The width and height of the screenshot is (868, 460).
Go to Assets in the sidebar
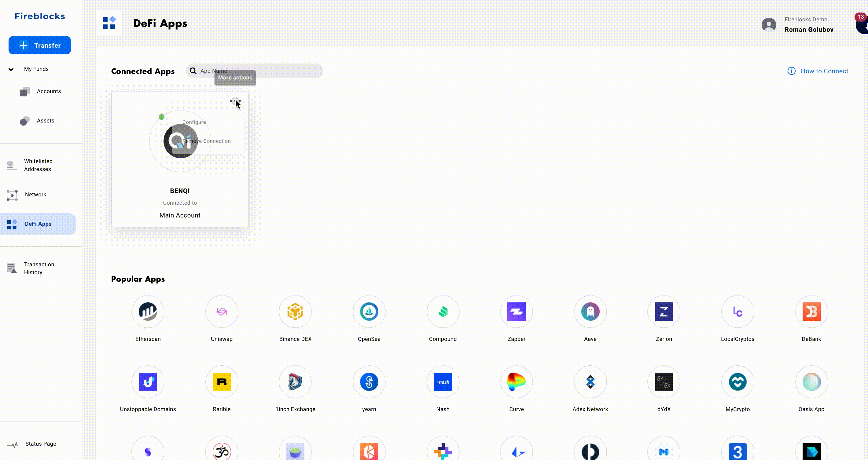pos(37,121)
